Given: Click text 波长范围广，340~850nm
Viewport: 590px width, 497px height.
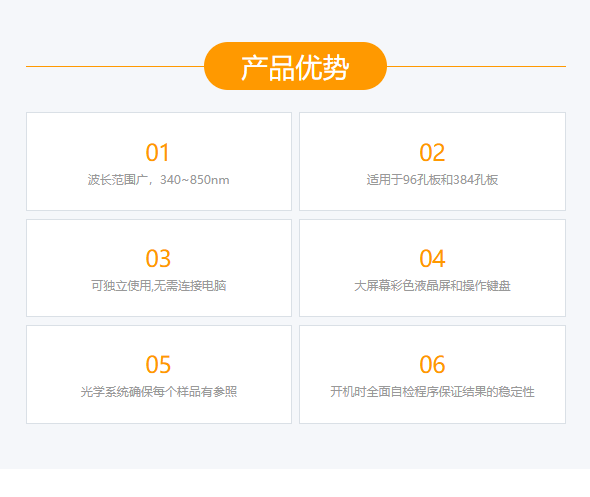Looking at the screenshot, I should [158, 180].
